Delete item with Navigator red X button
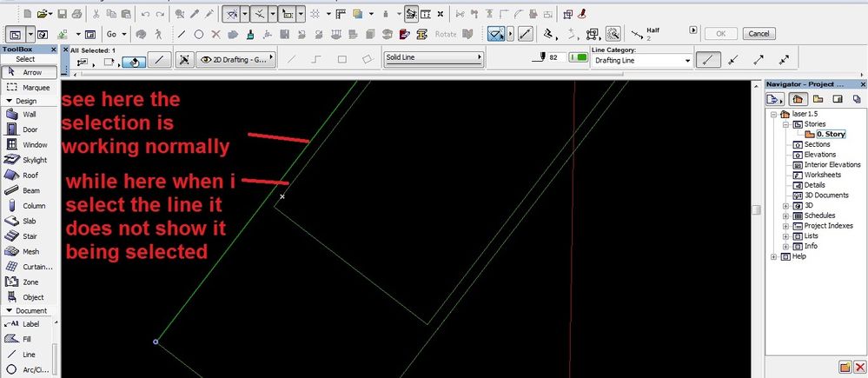Screen dimensions: 868x378 point(858,367)
